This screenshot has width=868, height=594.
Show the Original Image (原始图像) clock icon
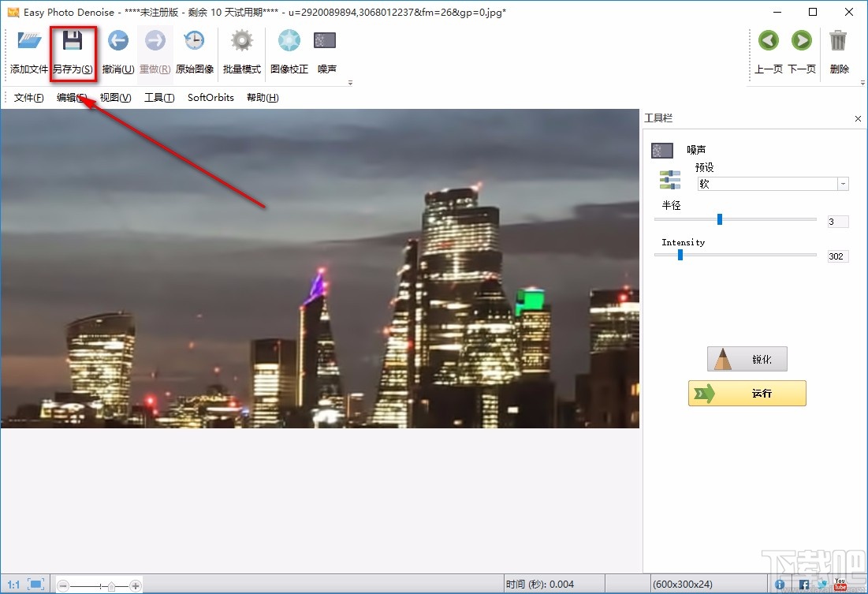tap(194, 41)
